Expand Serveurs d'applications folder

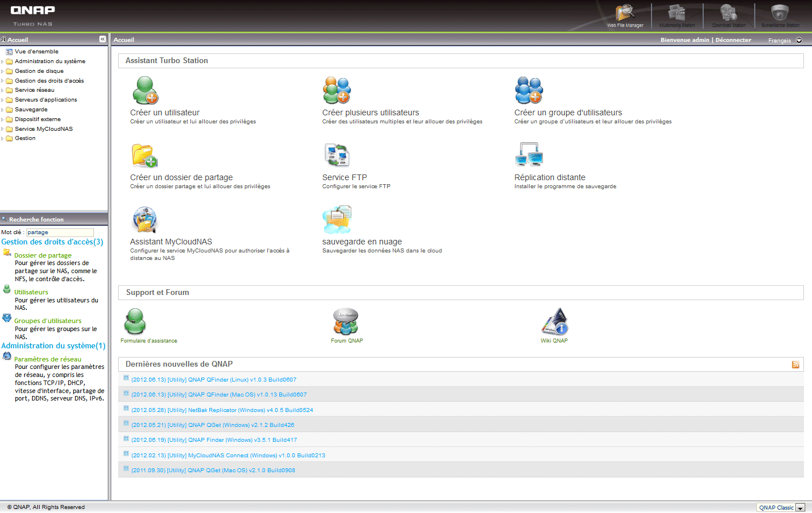click(x=2, y=100)
